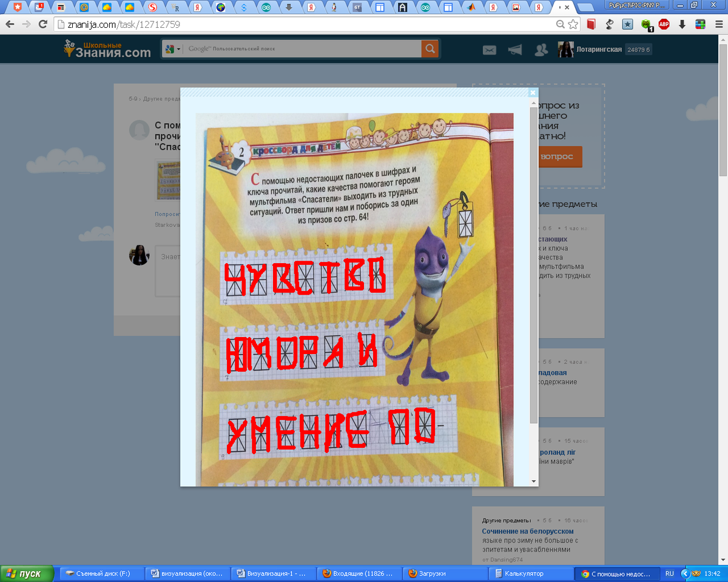
Task: Open a new browser tab
Action: point(585,8)
